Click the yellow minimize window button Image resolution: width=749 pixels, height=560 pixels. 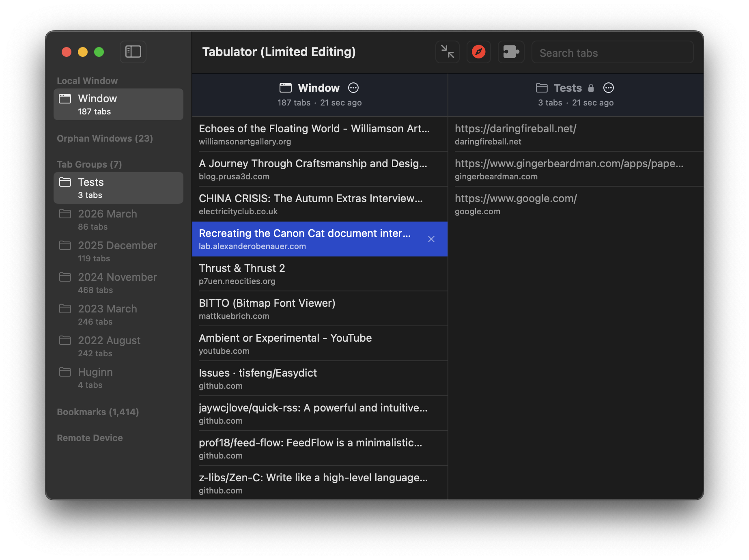83,52
